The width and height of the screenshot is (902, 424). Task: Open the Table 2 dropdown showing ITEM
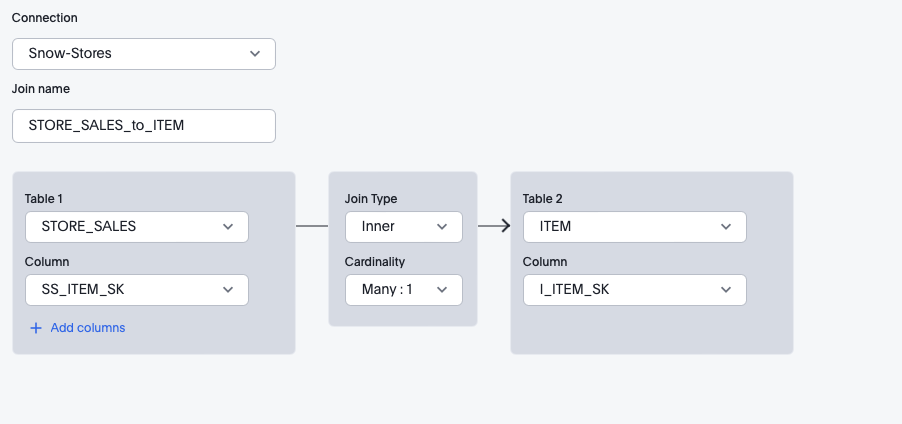click(x=634, y=227)
